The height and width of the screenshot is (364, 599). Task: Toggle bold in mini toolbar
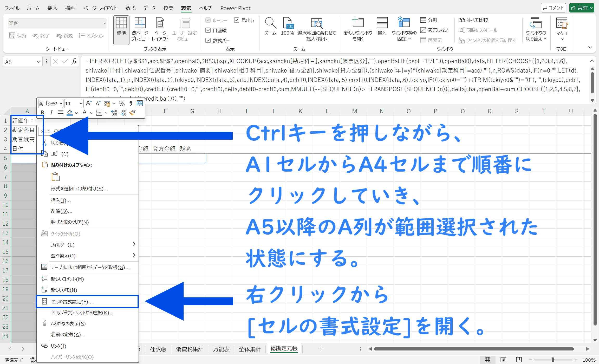coord(42,113)
